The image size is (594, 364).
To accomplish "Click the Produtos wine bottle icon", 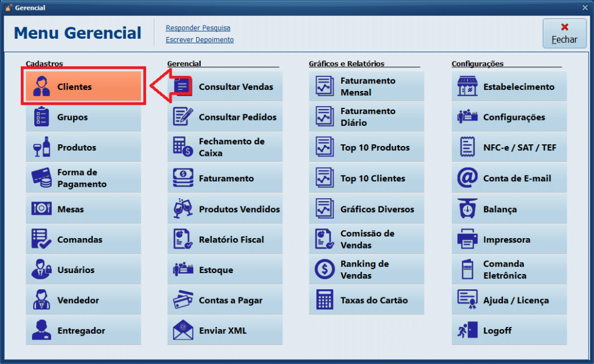I will point(41,148).
